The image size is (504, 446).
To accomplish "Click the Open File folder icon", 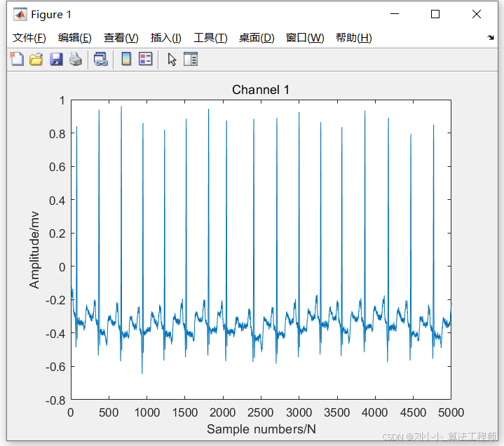I will (36, 60).
